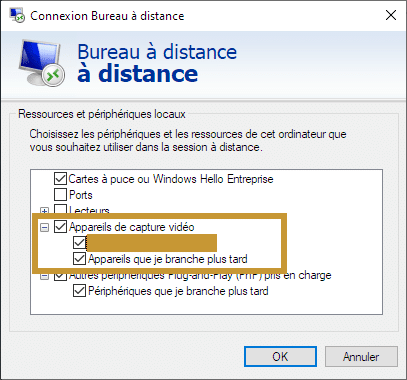Collapse the Autres périphériques Plug-and-Play node

[x=44, y=276]
